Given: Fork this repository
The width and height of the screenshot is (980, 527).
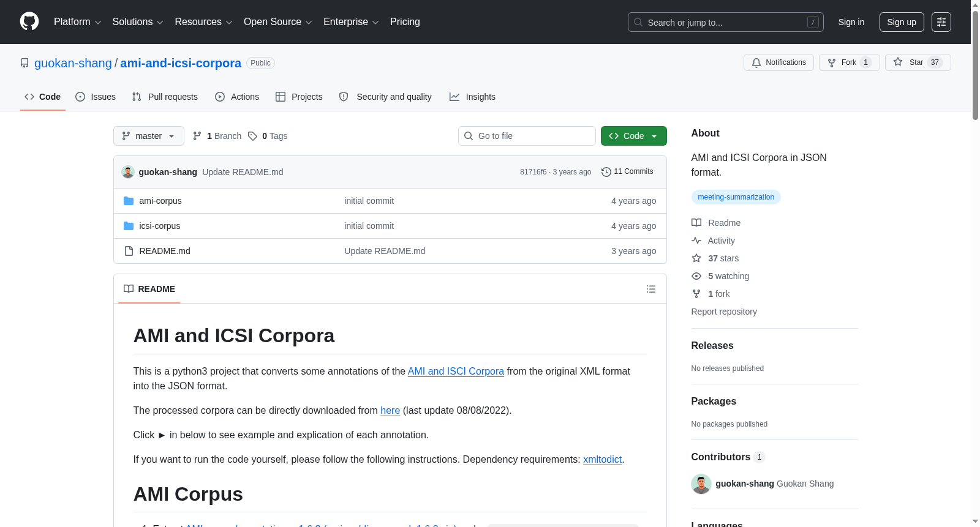Looking at the screenshot, I should pyautogui.click(x=849, y=62).
